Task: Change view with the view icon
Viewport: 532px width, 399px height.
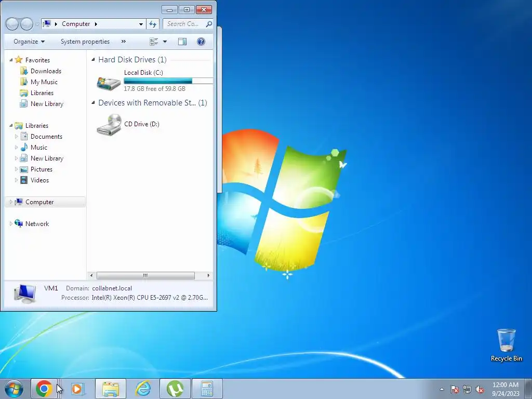Action: tap(154, 42)
